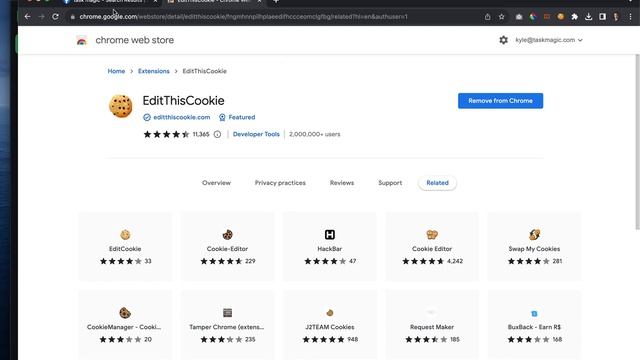
Task: Go to the Extensions breadcrumb link
Action: (x=153, y=71)
